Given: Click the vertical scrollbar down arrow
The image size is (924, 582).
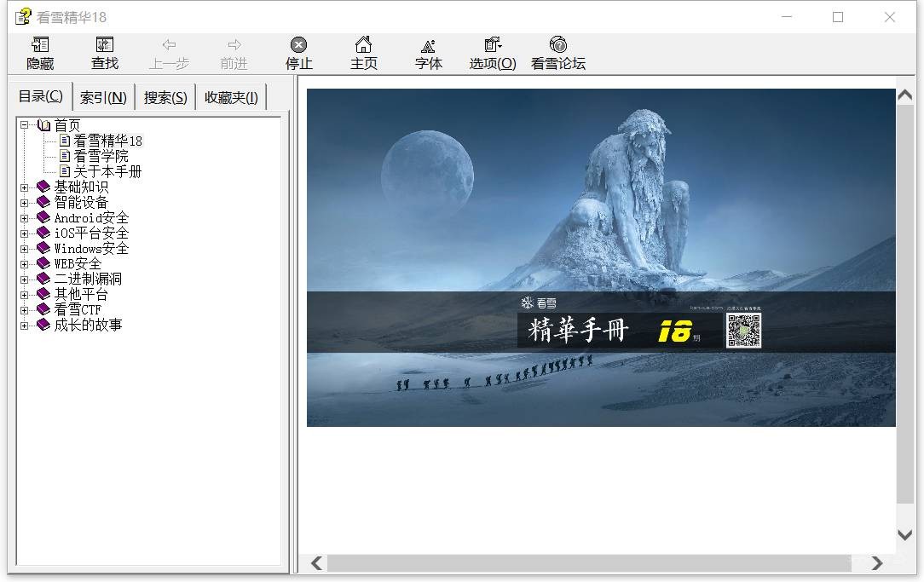Looking at the screenshot, I should coord(905,534).
